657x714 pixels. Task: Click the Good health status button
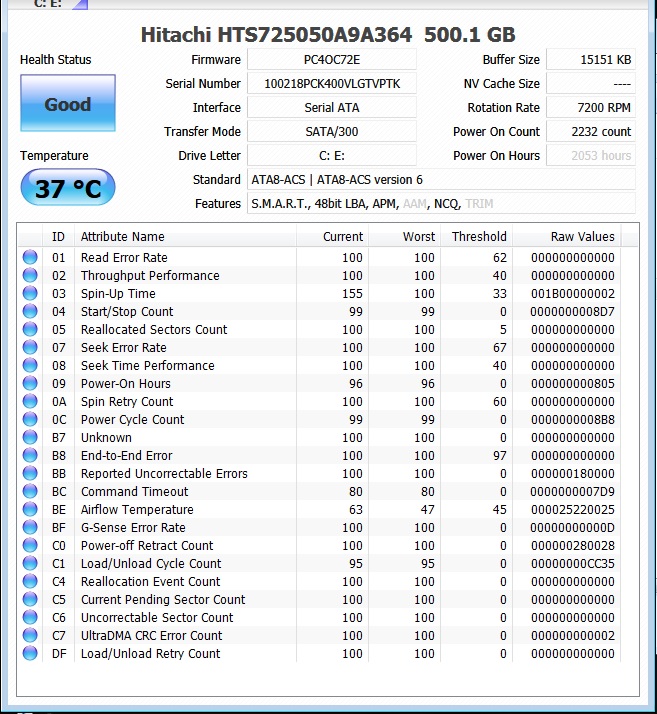(68, 103)
